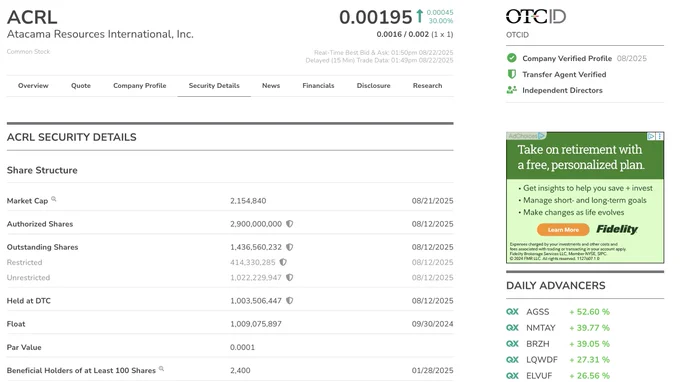The width and height of the screenshot is (680, 382).
Task: Click Learn More button in Fidelity ad
Action: tap(563, 230)
